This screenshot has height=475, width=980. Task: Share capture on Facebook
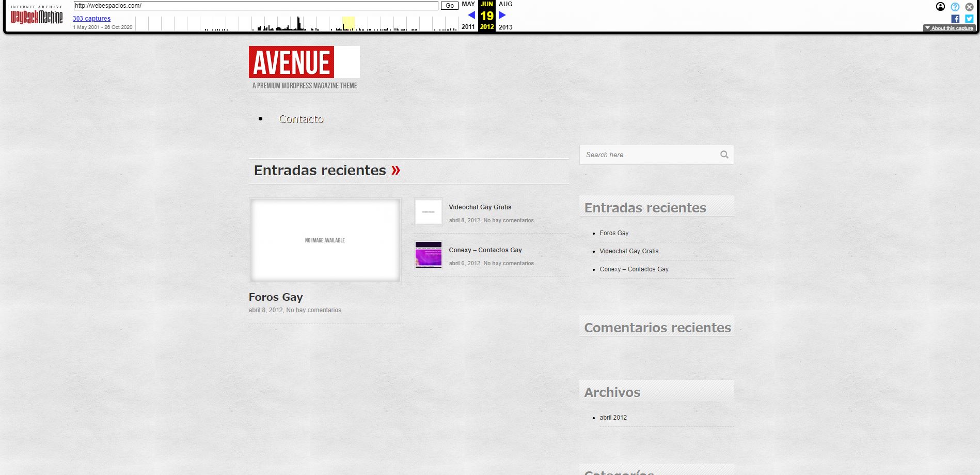[955, 19]
